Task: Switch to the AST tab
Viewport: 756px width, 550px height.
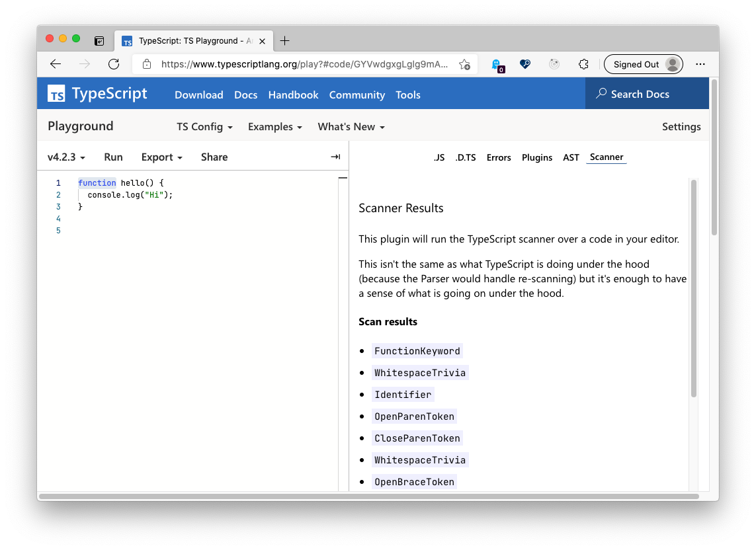Action: 571,157
